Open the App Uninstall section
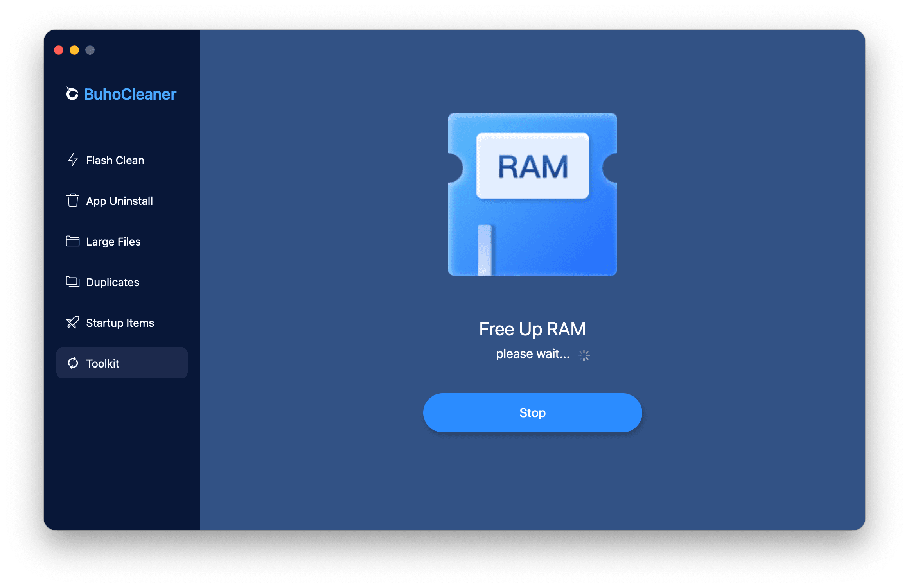The height and width of the screenshot is (588, 909). pos(119,201)
